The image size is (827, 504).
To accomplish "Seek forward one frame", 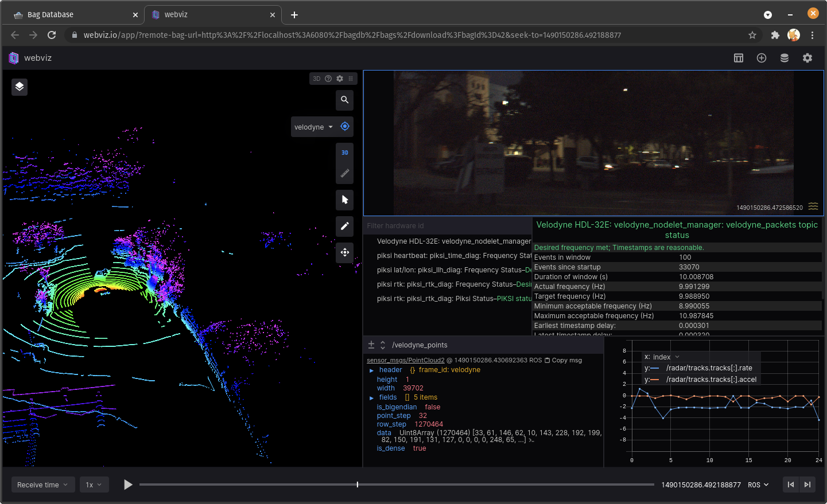I will pyautogui.click(x=807, y=485).
